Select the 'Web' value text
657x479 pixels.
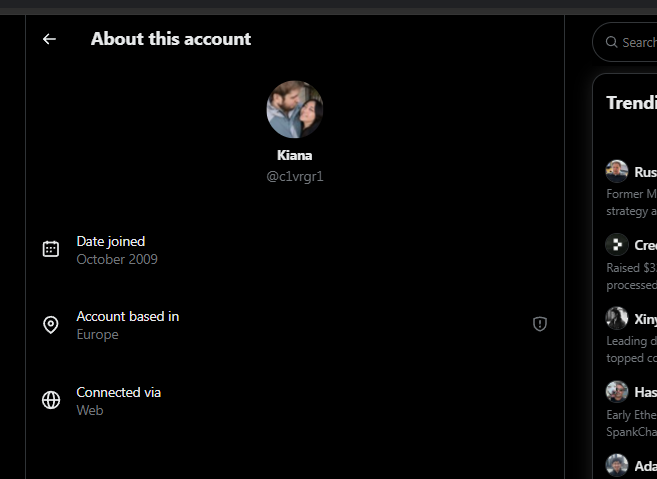pyautogui.click(x=90, y=410)
